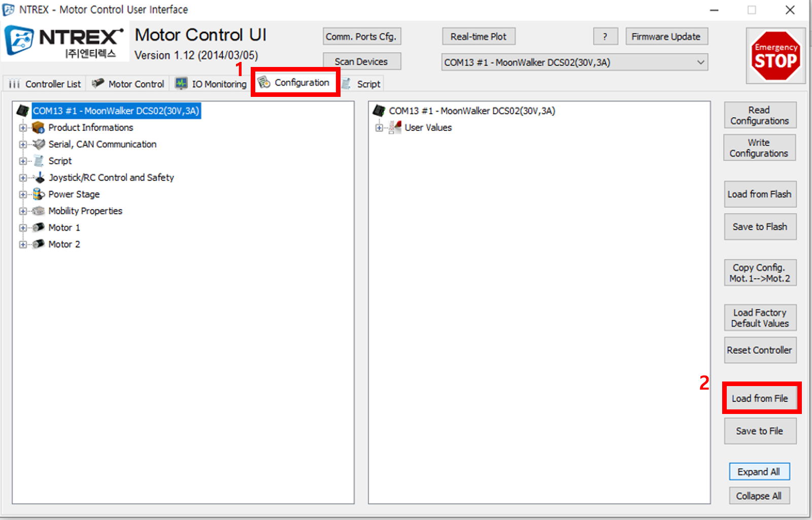The image size is (812, 520).
Task: Expand the Script configuration node
Action: (22, 161)
